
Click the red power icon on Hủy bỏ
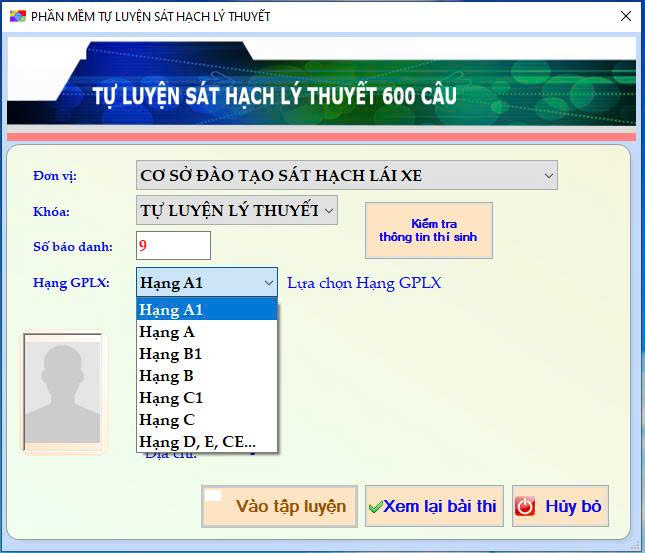(x=525, y=507)
